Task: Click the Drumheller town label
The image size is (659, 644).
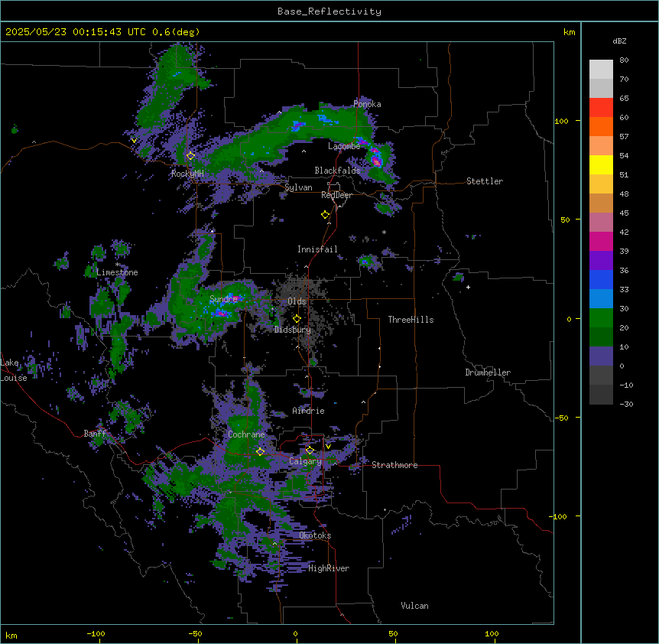Action: (x=488, y=372)
